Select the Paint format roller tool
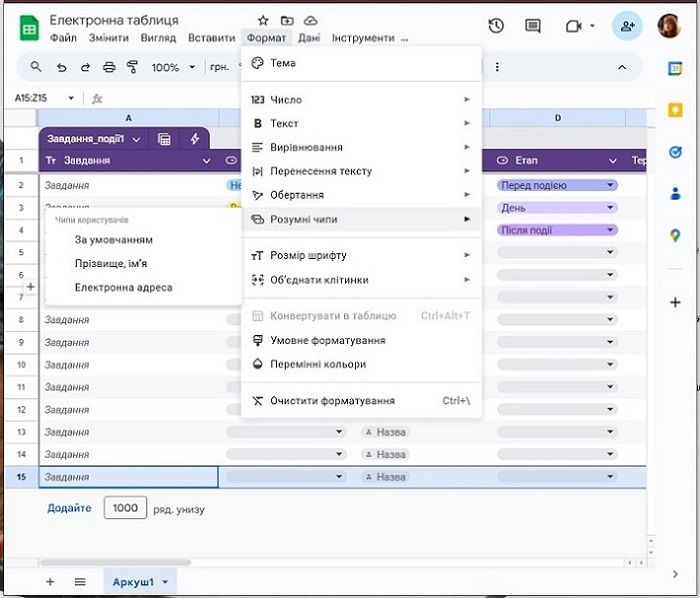700x598 pixels. point(133,67)
